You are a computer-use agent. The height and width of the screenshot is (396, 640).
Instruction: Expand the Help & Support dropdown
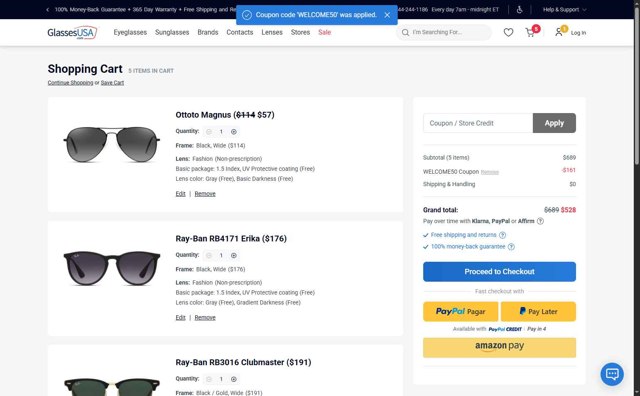(x=564, y=9)
